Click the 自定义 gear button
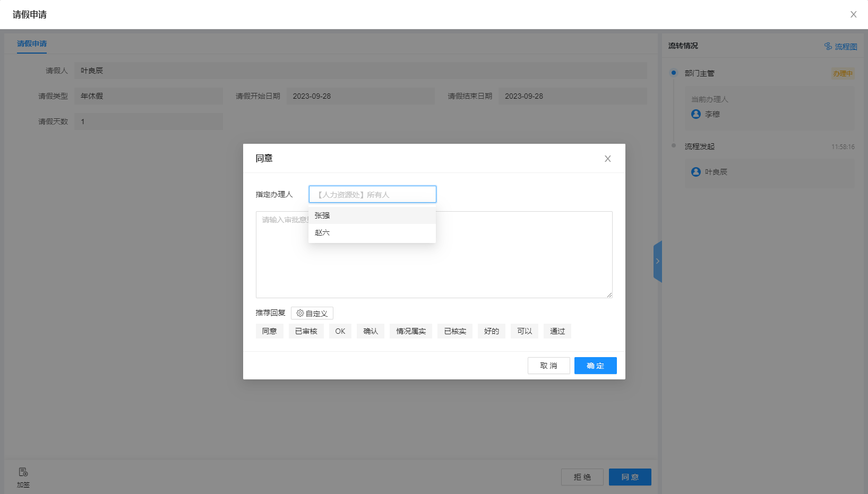The width and height of the screenshot is (868, 494). click(312, 314)
